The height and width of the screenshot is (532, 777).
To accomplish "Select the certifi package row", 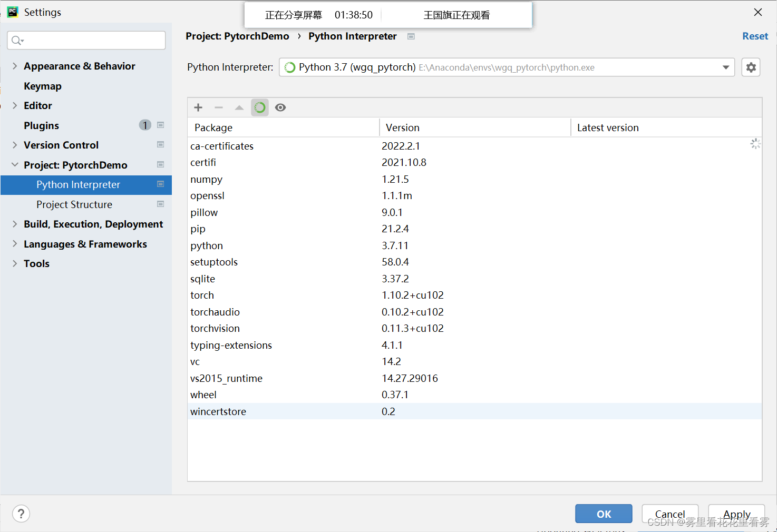I will coord(474,163).
